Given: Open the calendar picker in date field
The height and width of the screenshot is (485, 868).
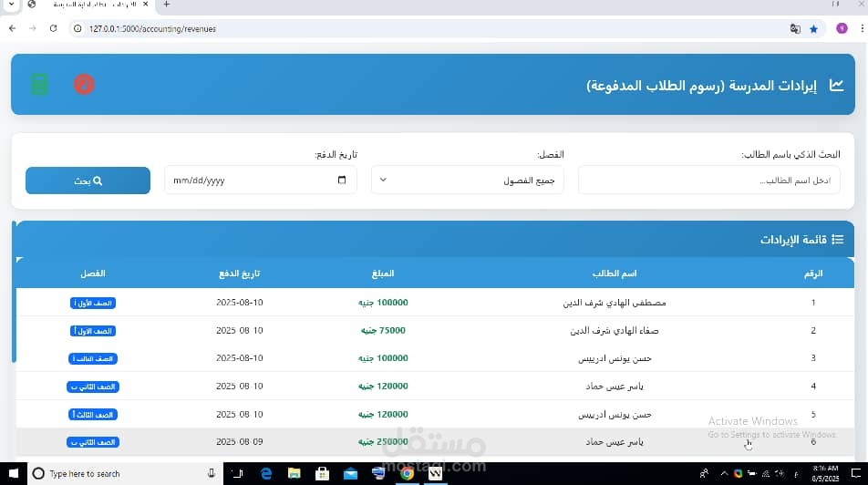Looking at the screenshot, I should point(342,180).
